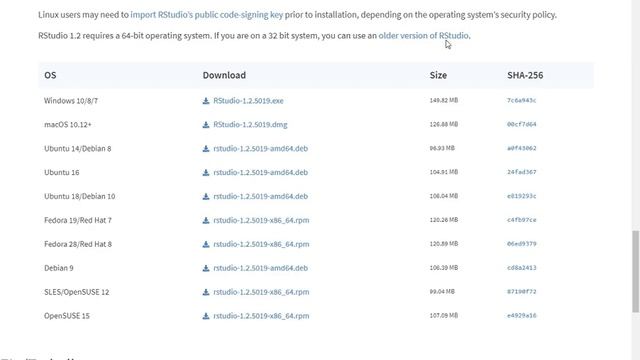Download the x86_64.rpm for SLES/OpenSUSE 12
The image size is (640, 360).
click(261, 292)
